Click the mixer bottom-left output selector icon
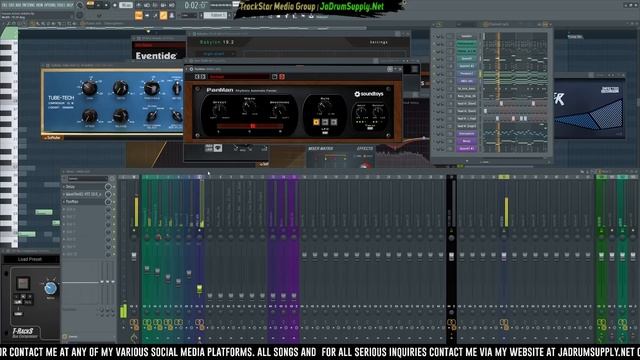640x360 pixels. point(65,337)
